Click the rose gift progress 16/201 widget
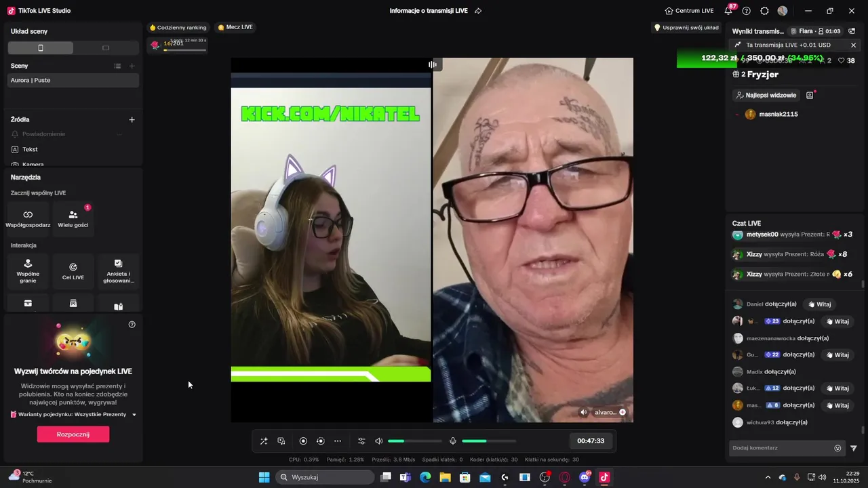 click(178, 45)
